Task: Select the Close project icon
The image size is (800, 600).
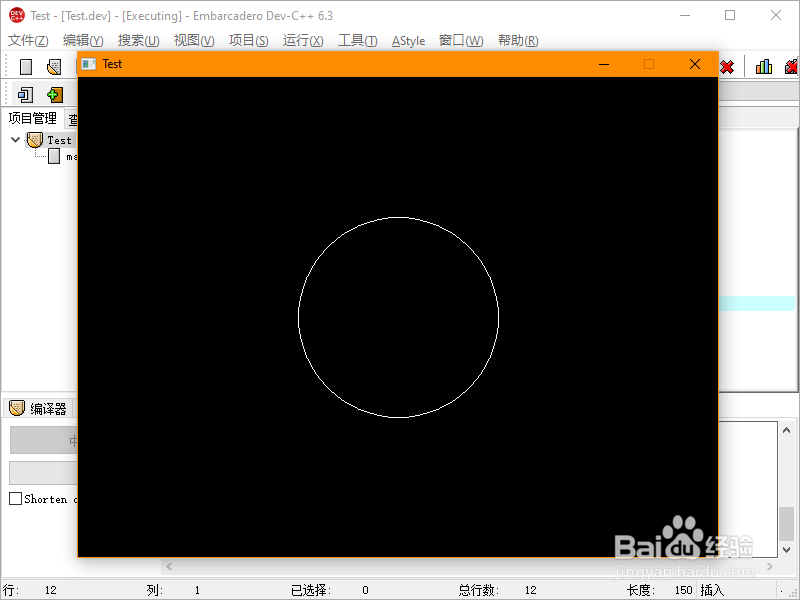Action: coord(25,94)
